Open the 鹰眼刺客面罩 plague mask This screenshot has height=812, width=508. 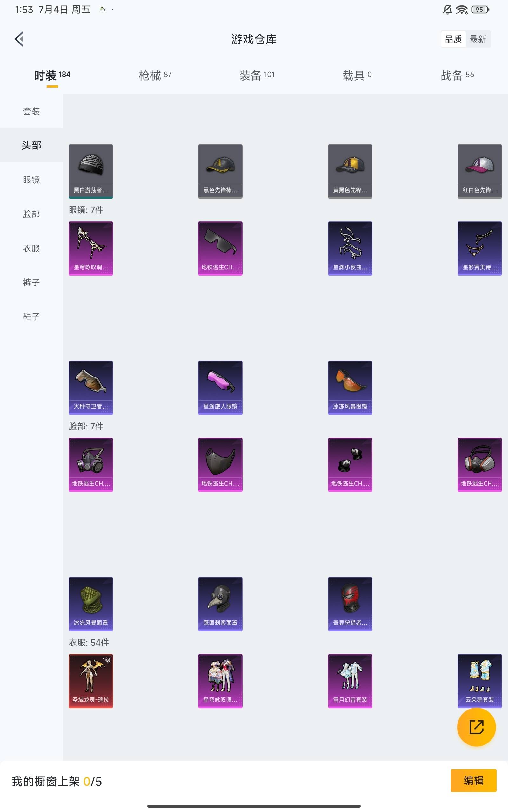pyautogui.click(x=220, y=604)
